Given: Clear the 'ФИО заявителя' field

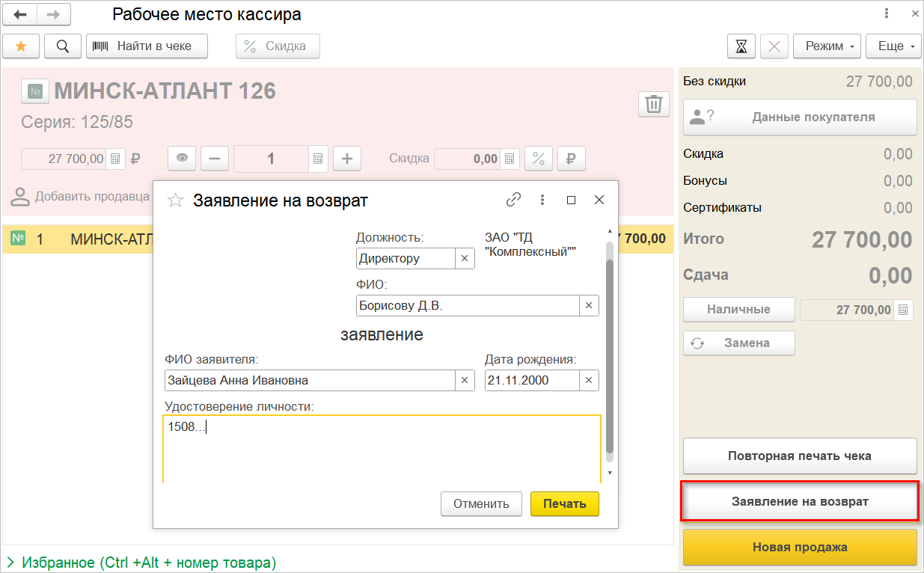Looking at the screenshot, I should pos(465,380).
